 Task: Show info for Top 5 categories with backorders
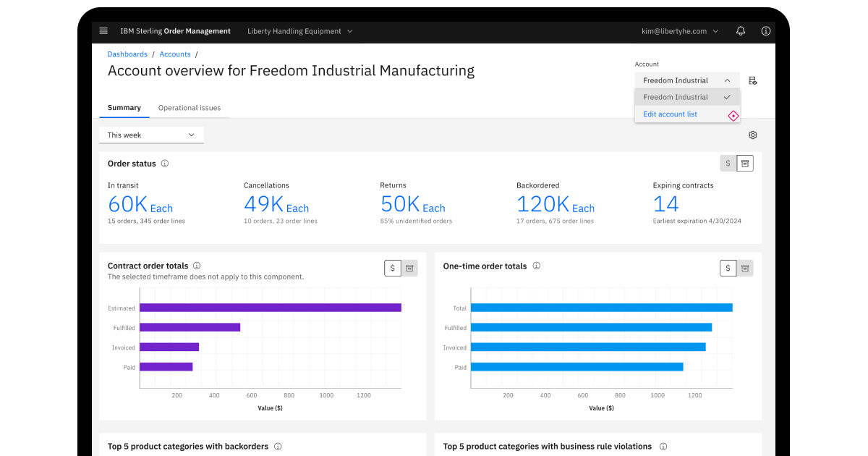(278, 447)
